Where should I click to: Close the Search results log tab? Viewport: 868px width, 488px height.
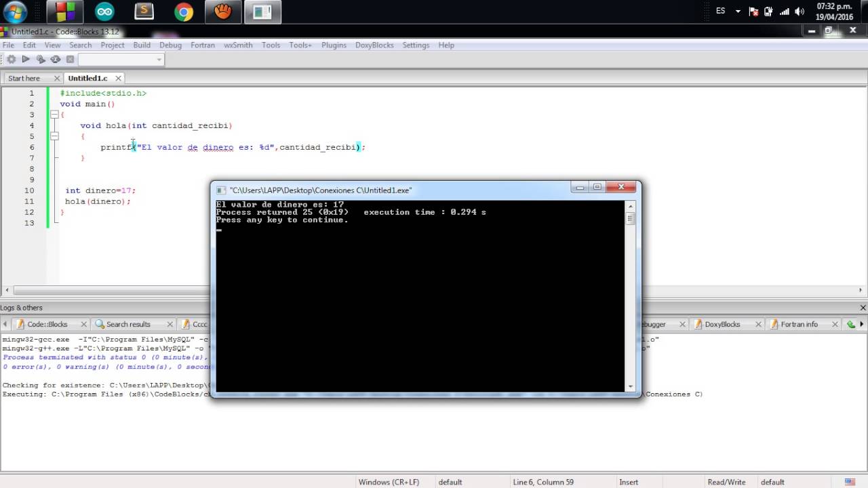(170, 325)
